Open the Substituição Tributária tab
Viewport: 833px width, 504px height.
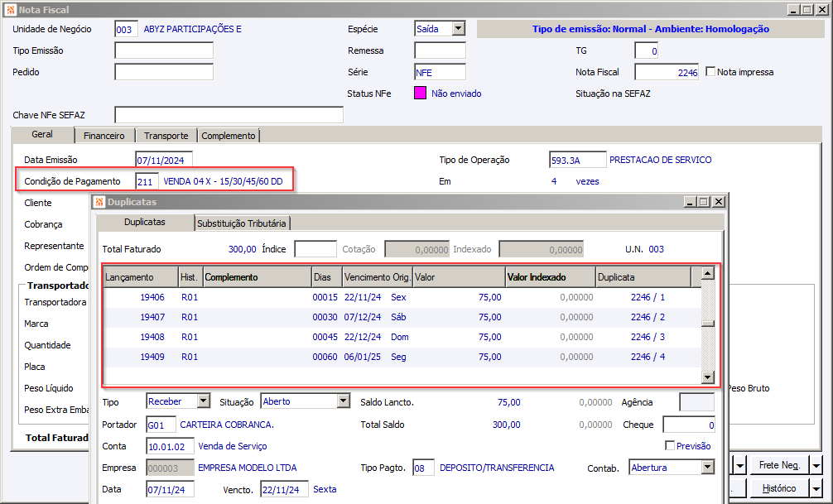[242, 223]
